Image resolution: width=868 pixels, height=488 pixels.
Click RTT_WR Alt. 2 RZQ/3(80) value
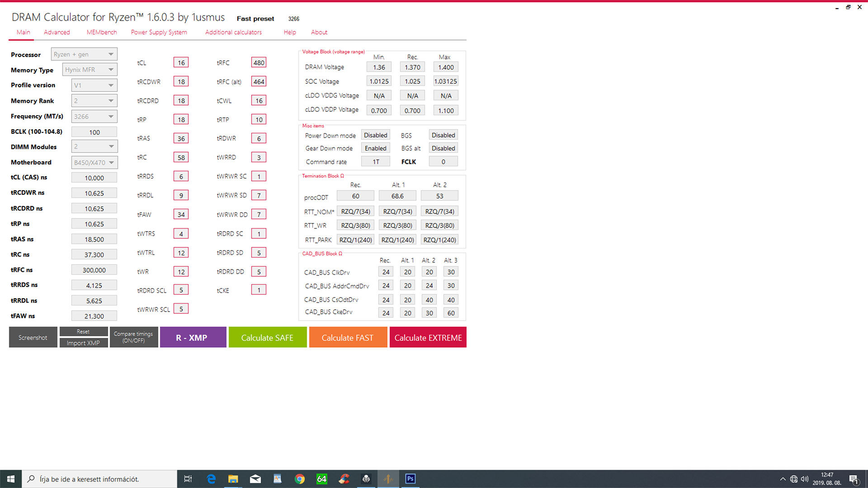coord(439,225)
